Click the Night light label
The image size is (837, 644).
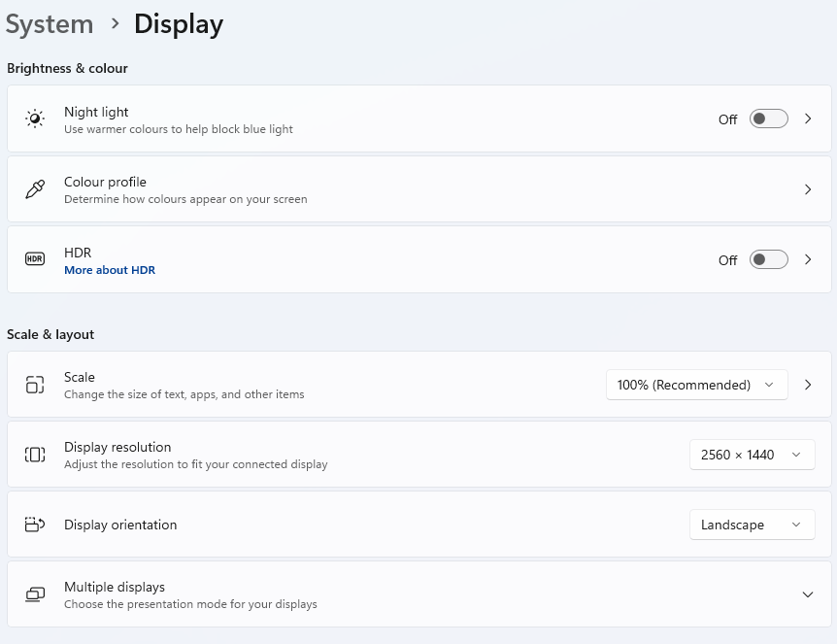coord(96,112)
